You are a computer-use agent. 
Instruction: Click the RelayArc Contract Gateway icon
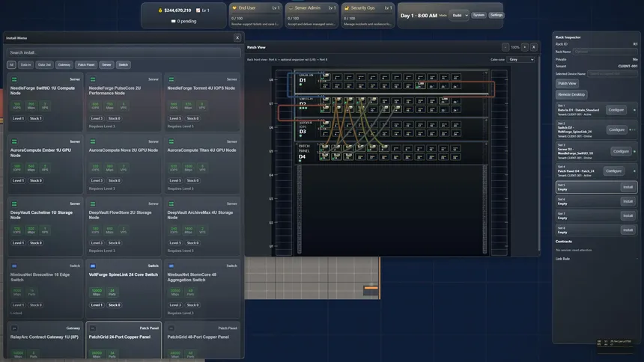(x=14, y=328)
